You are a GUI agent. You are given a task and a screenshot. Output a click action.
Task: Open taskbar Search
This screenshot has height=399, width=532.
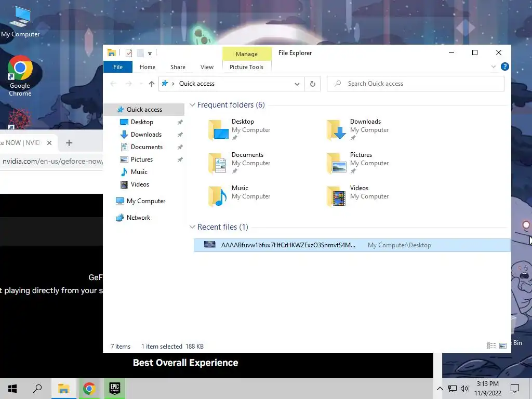click(x=37, y=389)
